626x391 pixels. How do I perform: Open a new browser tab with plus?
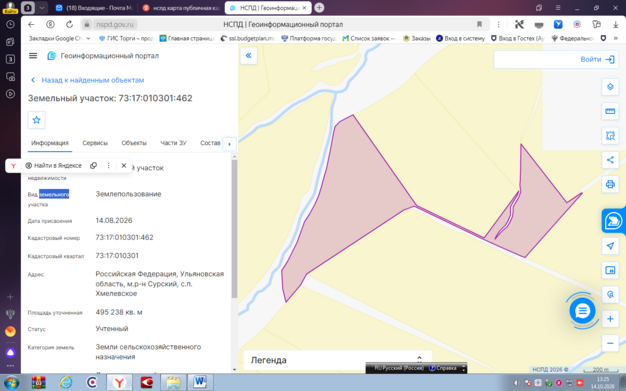pos(319,8)
